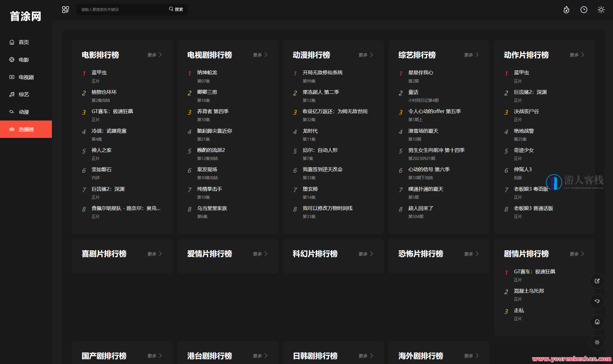Open the 电视剧 sidebar menu item
The width and height of the screenshot is (613, 364).
point(26,77)
